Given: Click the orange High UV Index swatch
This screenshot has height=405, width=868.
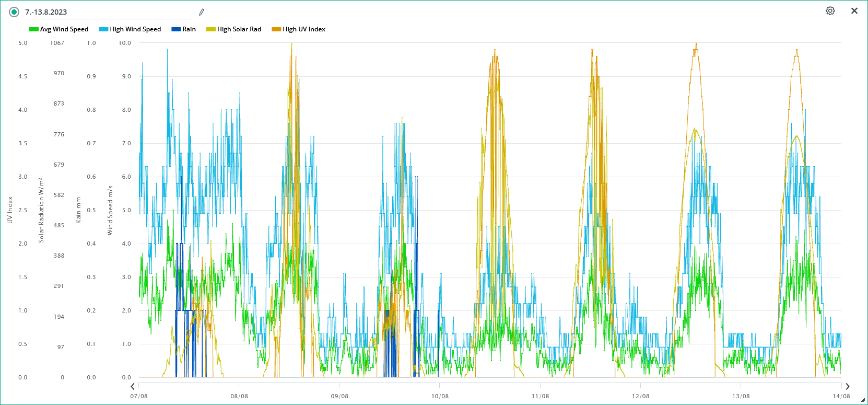Looking at the screenshot, I should [x=276, y=29].
